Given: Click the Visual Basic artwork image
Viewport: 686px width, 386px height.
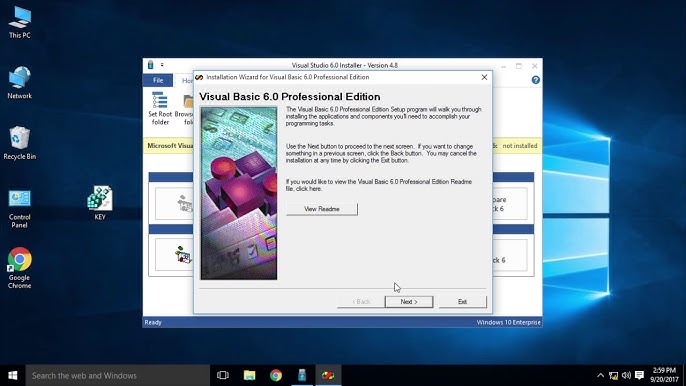Looking at the screenshot, I should point(239,193).
